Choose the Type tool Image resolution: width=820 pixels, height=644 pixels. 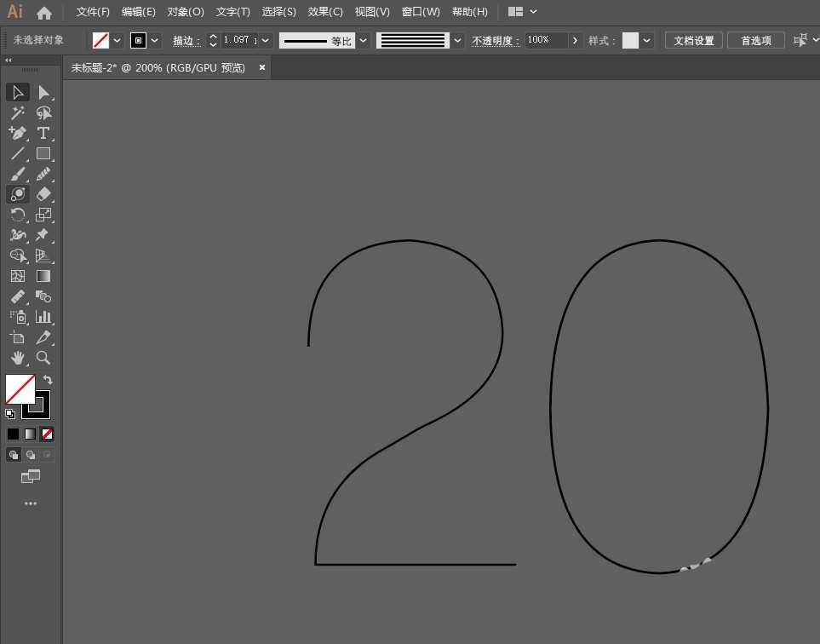pyautogui.click(x=43, y=133)
